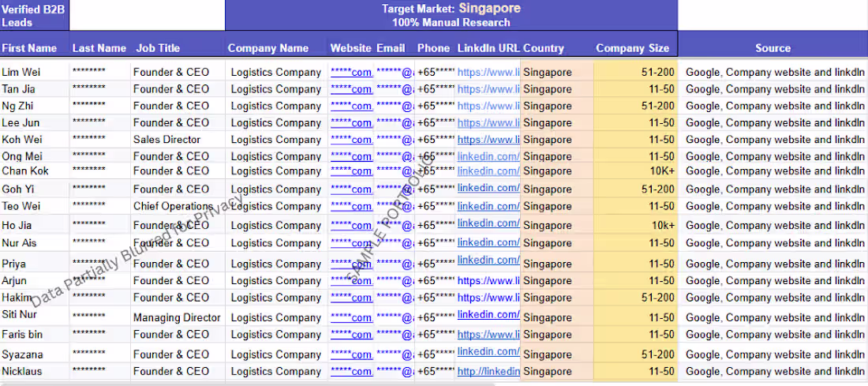
Task: Select the 11-50 size cell in Arjun's row
Action: (635, 281)
